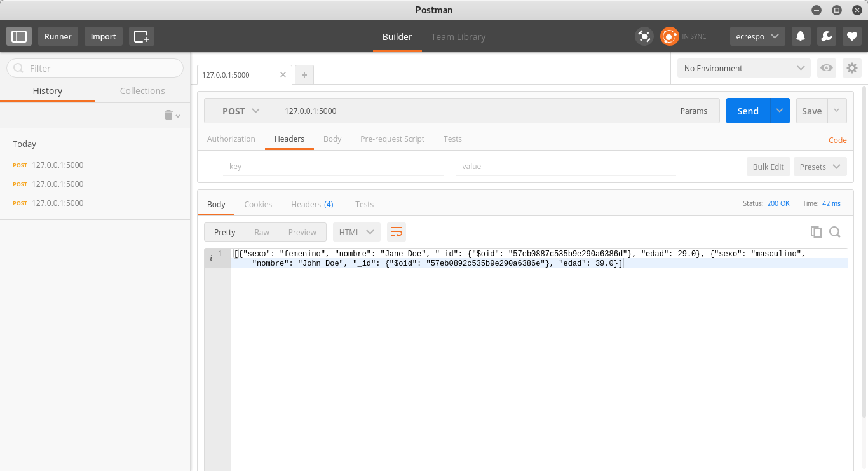Expand the POST method dropdown
Viewport: 868px width, 471px height.
tap(241, 111)
